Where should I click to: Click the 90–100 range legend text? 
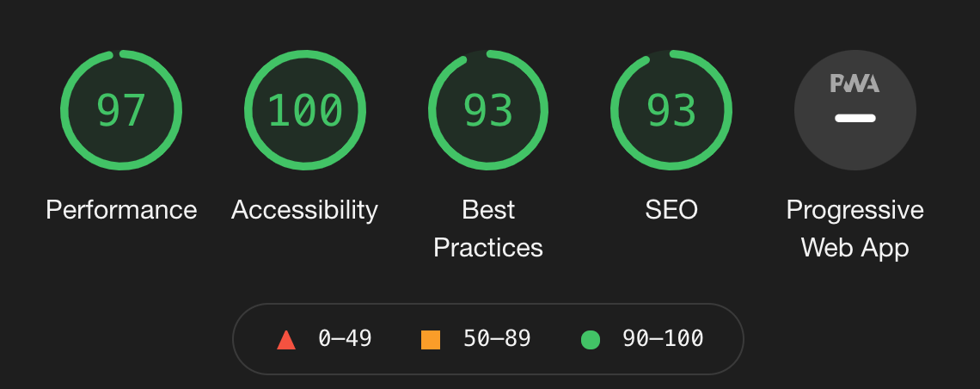pyautogui.click(x=663, y=339)
